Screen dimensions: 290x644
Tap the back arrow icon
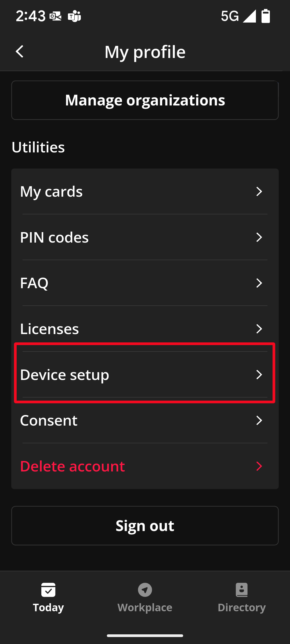pyautogui.click(x=20, y=51)
